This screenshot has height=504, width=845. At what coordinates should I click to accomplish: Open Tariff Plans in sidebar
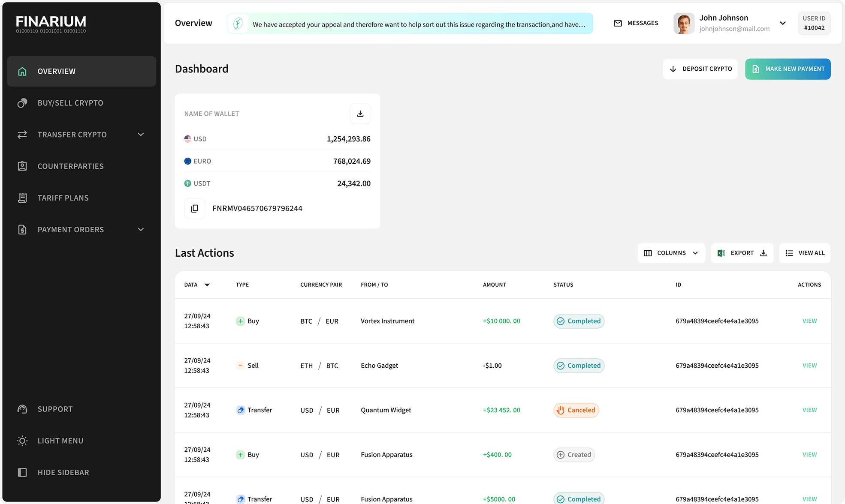tap(63, 198)
